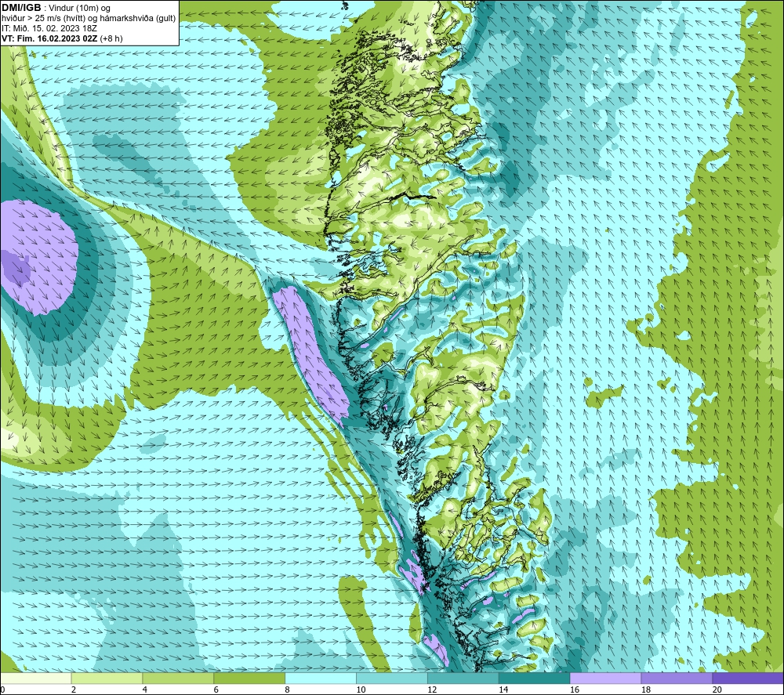Click the 'IT: Mið. 15. 02. 2023 18Z' line
Screen dimensions: 784x695
pos(49,28)
